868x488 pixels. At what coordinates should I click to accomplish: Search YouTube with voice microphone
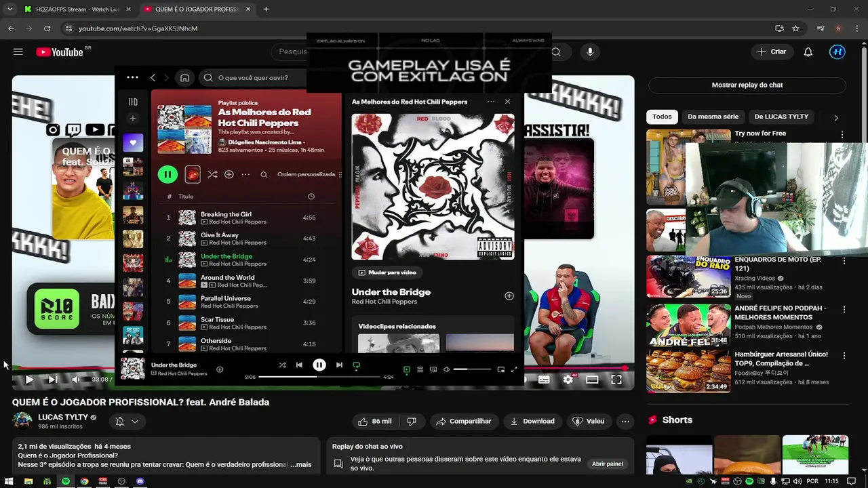pyautogui.click(x=590, y=52)
